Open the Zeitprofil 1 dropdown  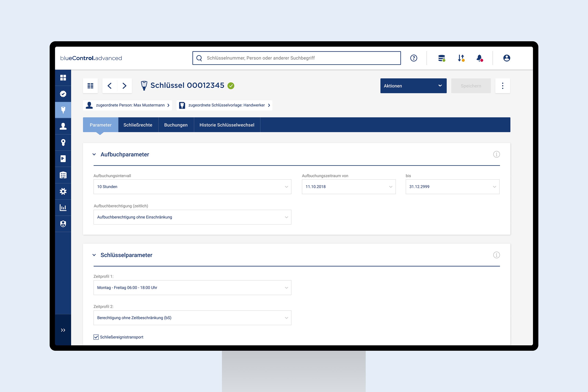[192, 288]
